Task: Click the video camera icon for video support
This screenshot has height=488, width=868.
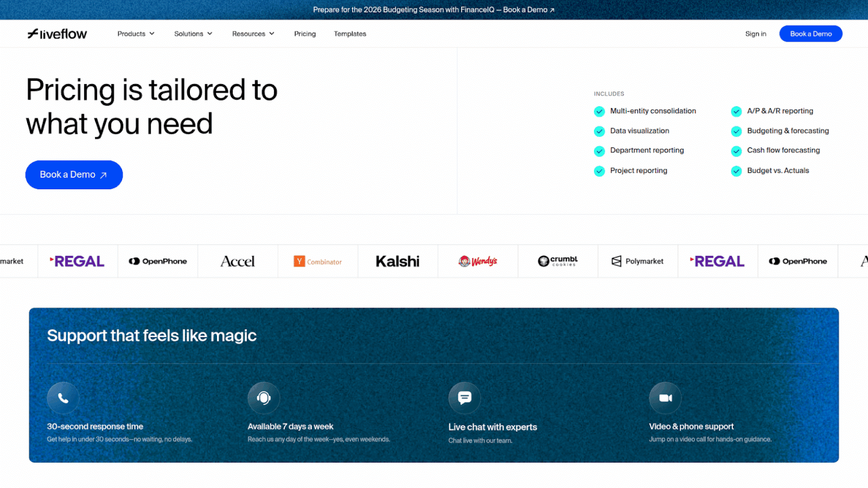Action: [665, 398]
